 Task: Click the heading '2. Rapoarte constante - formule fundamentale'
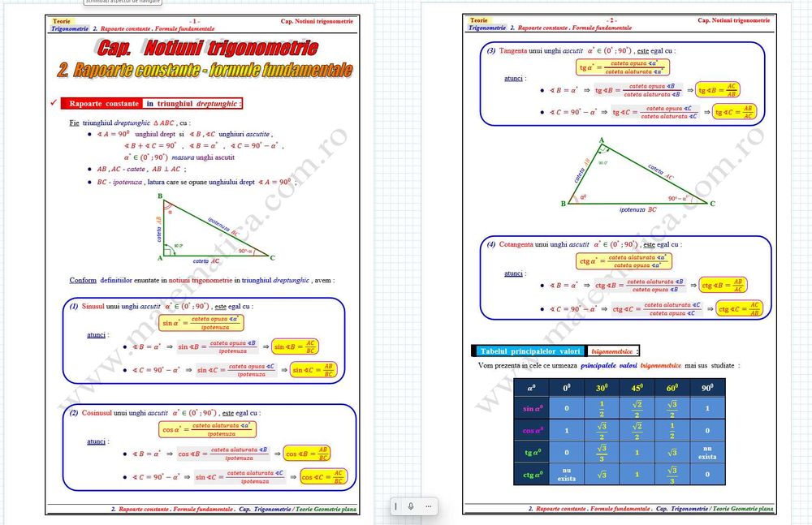205,70
